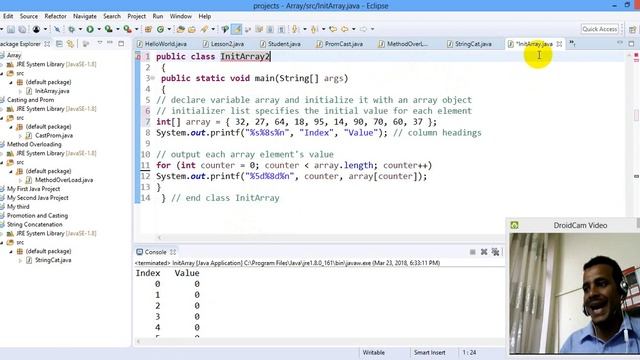Viewport: 640px width, 360px height.
Task: Switch to the Student.java tab
Action: point(280,44)
